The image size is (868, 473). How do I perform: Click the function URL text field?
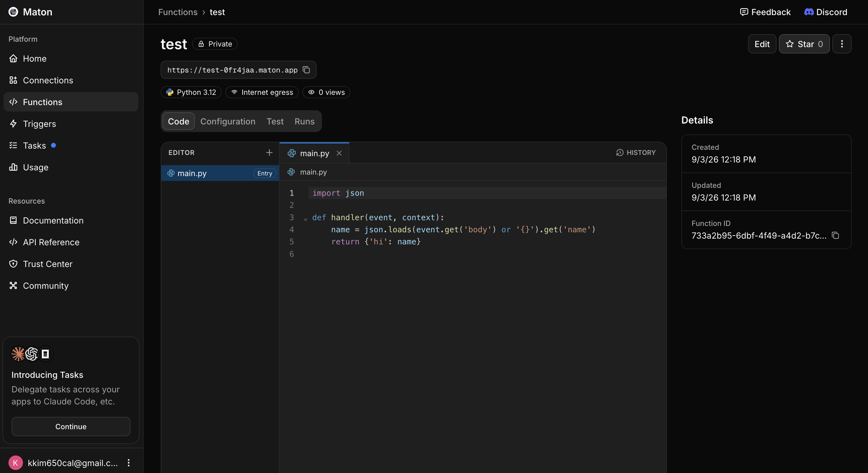[x=238, y=70]
